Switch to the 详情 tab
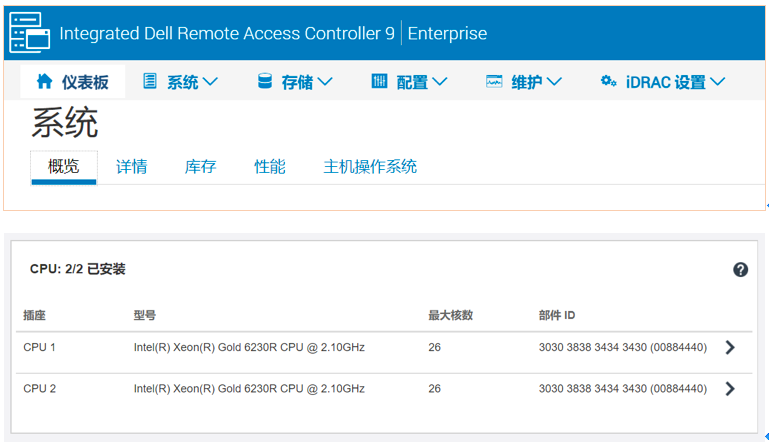 [x=131, y=167]
